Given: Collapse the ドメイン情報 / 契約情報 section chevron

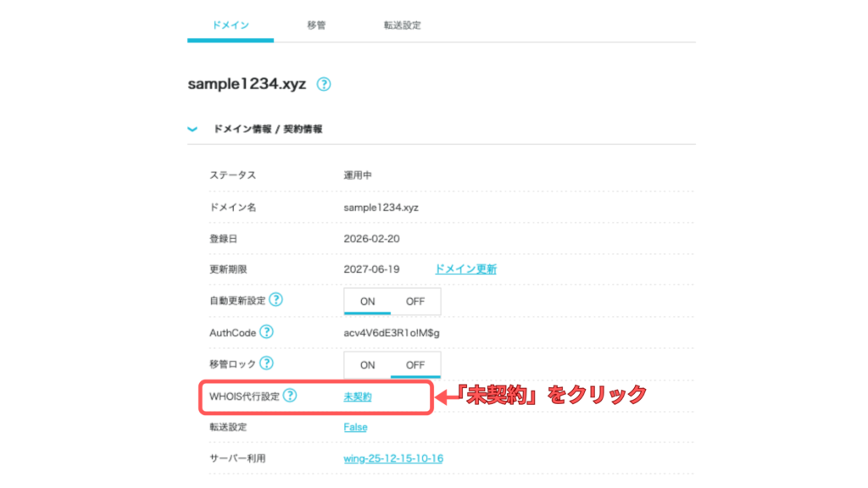Looking at the screenshot, I should point(193,130).
